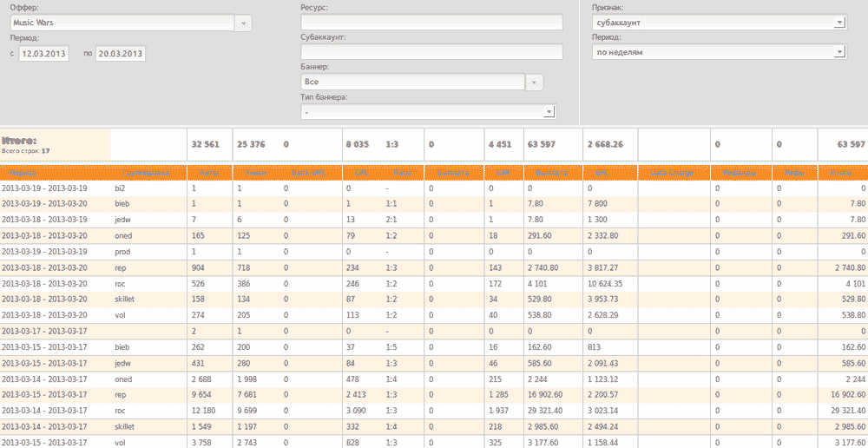This screenshot has height=448, width=868.
Task: Click period cell 2013-03-19 - 2013-03-20
Action: 44,204
